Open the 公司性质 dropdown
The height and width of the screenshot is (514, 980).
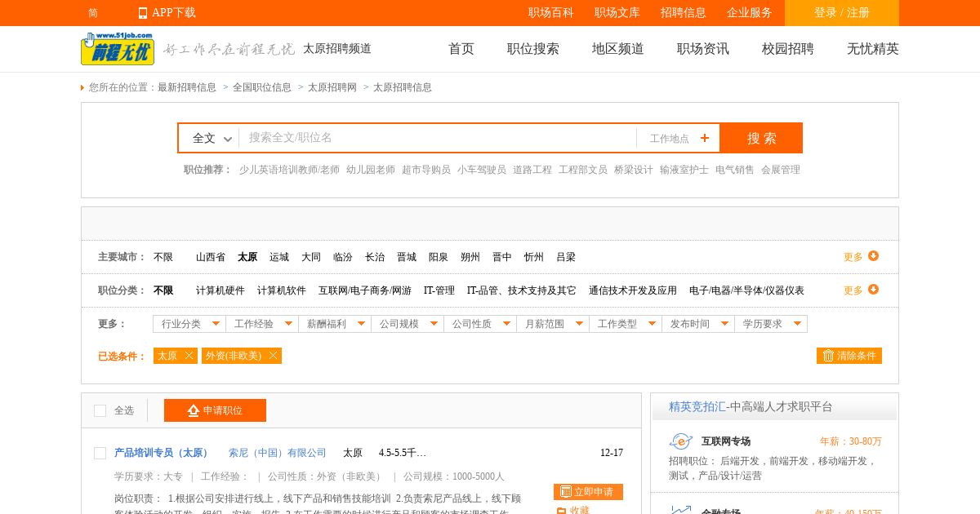(x=480, y=324)
